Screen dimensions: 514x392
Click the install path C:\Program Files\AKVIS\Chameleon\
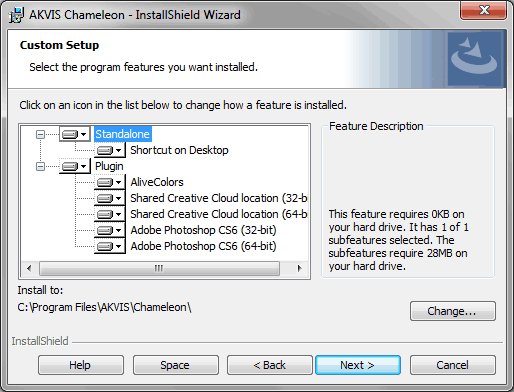[x=104, y=307]
